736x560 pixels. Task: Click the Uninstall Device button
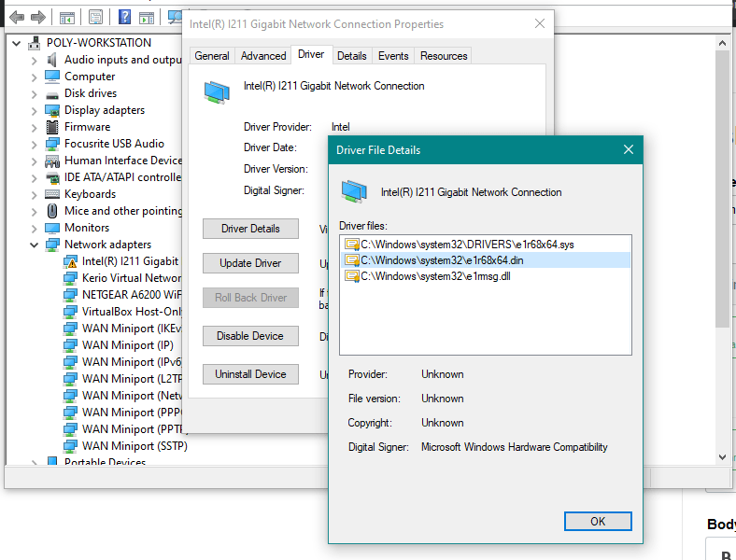click(250, 374)
